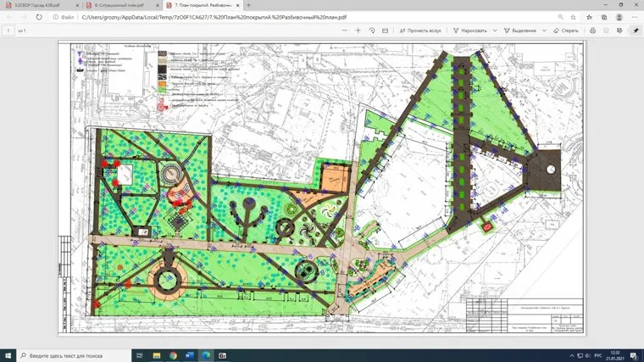Zoom in using the plus icon
644x362 pixels.
tap(358, 31)
